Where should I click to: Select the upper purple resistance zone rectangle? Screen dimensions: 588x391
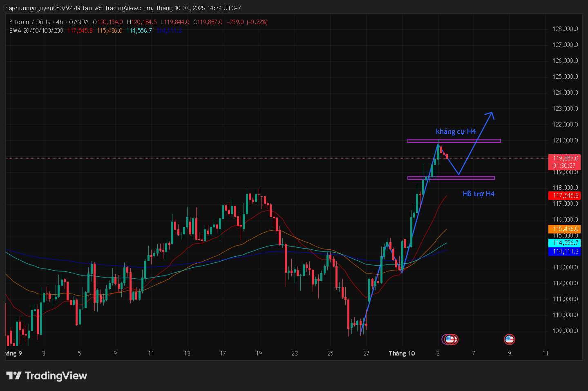[x=454, y=141]
